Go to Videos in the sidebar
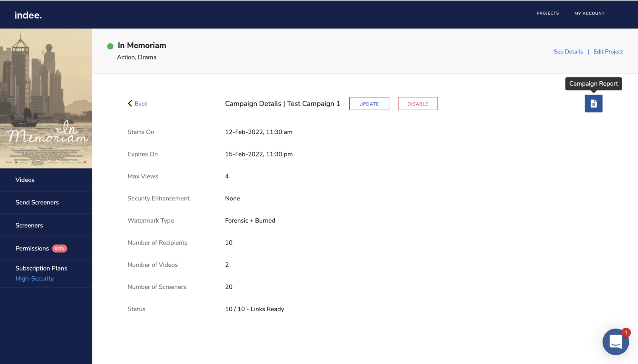The width and height of the screenshot is (638, 364). point(25,180)
